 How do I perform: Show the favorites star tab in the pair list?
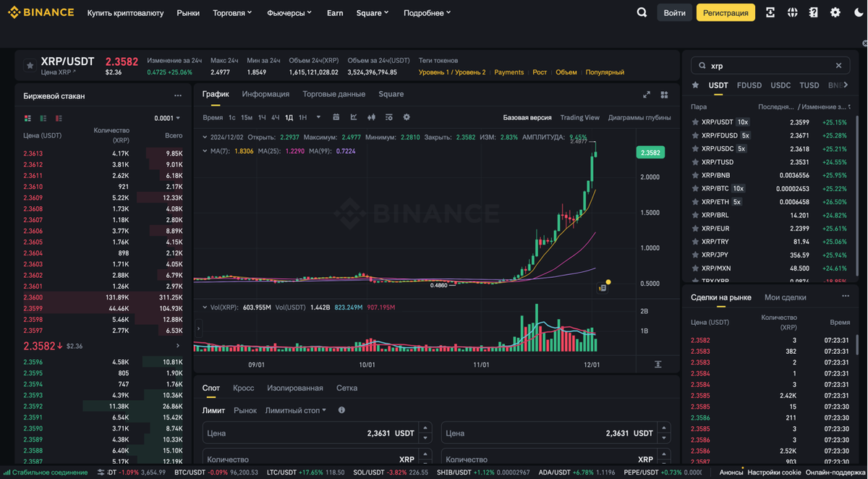[696, 85]
